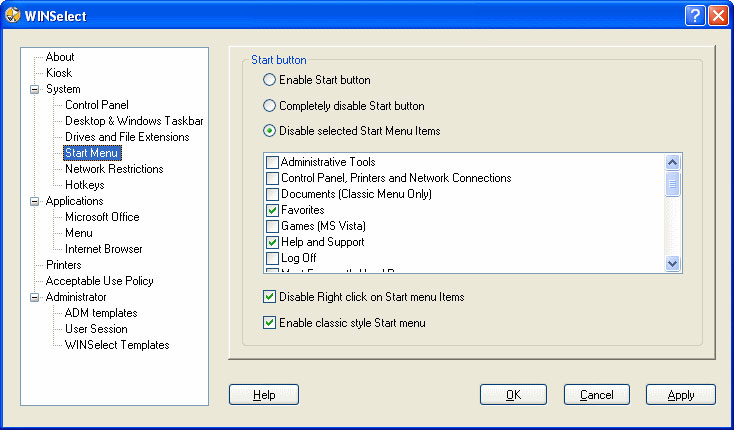Click the Favorites label in list
The height and width of the screenshot is (430, 734).
point(303,210)
